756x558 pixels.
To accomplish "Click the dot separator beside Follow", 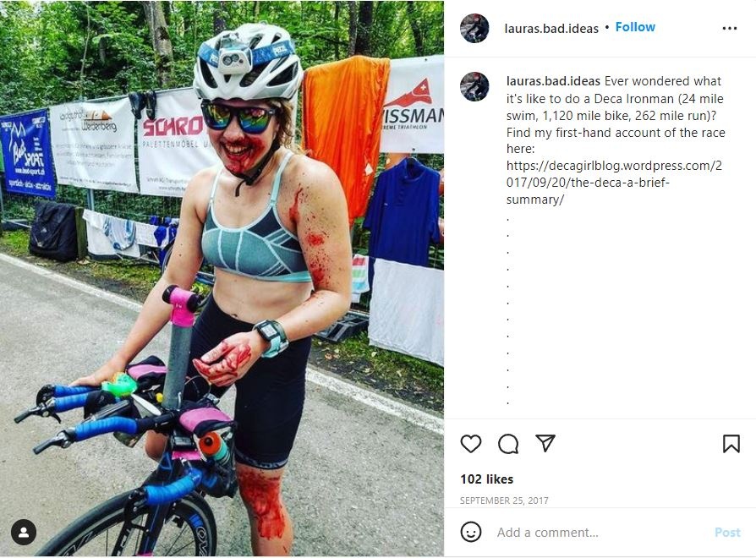I will tap(606, 27).
